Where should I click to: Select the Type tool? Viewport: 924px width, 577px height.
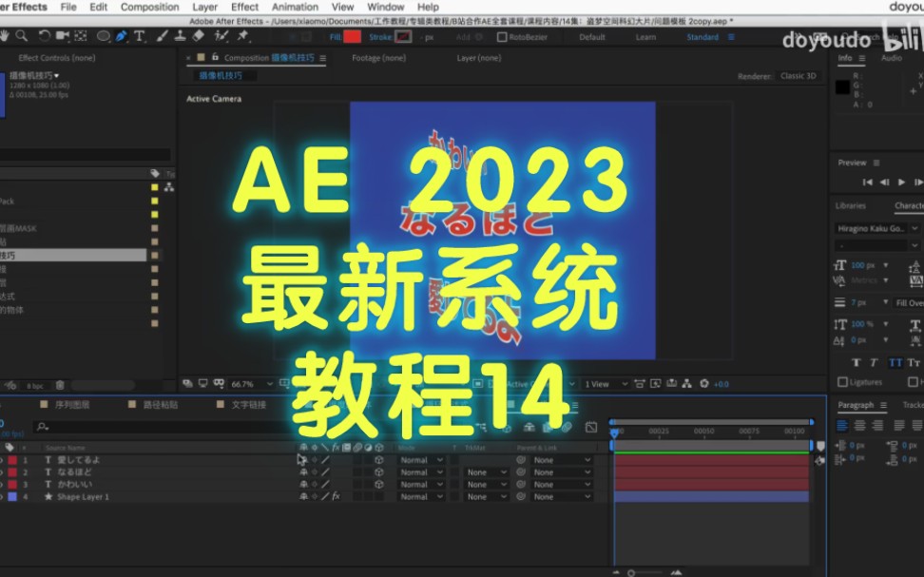138,35
